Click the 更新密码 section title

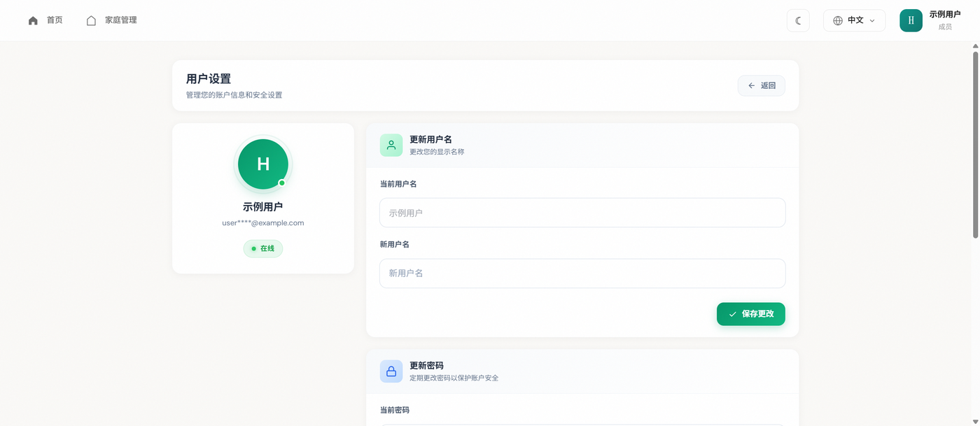coord(426,365)
